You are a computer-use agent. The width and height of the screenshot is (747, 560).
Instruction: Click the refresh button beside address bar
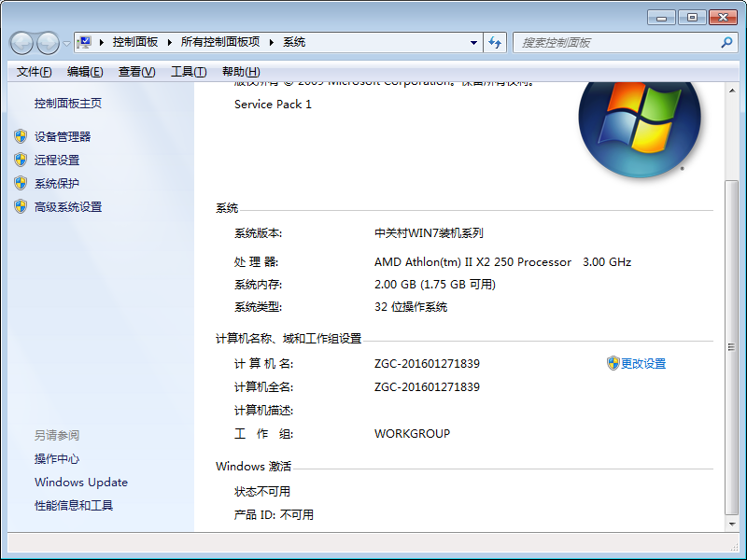coord(495,42)
